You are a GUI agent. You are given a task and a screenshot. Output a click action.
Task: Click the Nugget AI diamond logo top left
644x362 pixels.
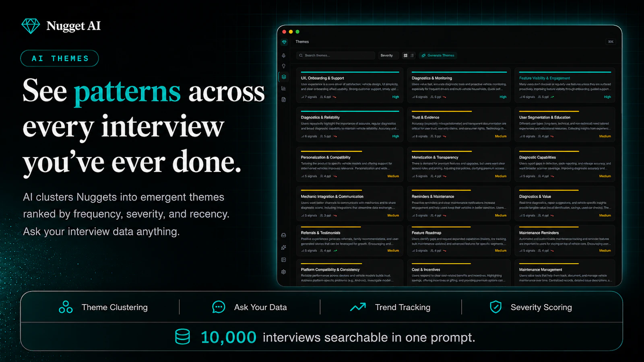31,26
